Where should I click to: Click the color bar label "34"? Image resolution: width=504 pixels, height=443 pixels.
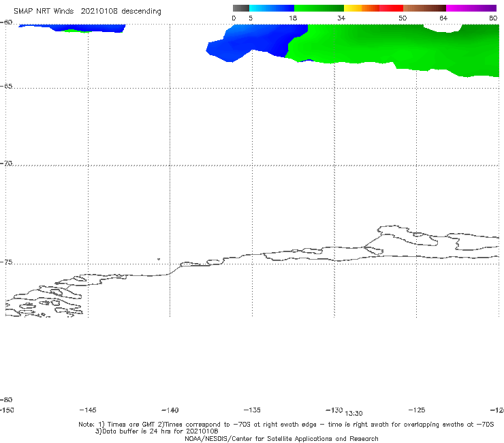point(341,18)
